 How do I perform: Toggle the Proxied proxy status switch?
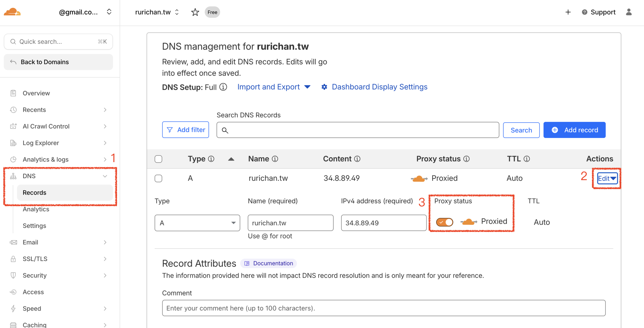coord(445,222)
